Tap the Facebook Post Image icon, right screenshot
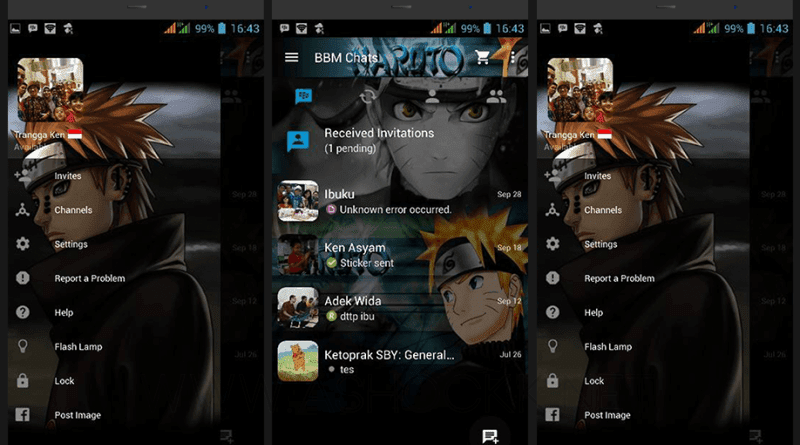This screenshot has height=445, width=800. click(x=553, y=414)
